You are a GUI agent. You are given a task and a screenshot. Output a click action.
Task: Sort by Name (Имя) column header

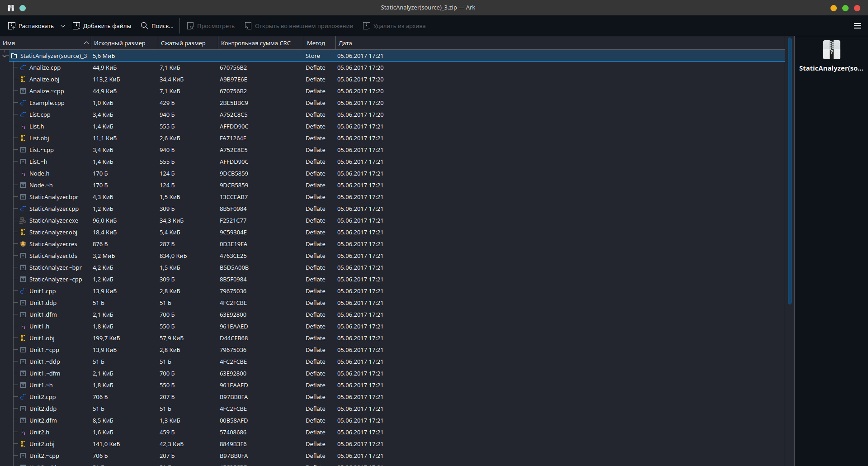tap(45, 43)
